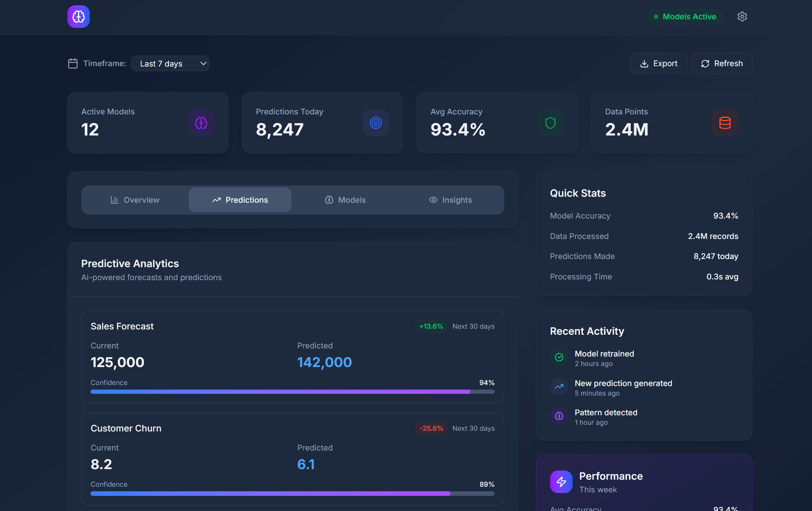Screen dimensions: 812x511
Task: Open the Last 7 days timeframe dropdown
Action: pyautogui.click(x=170, y=63)
